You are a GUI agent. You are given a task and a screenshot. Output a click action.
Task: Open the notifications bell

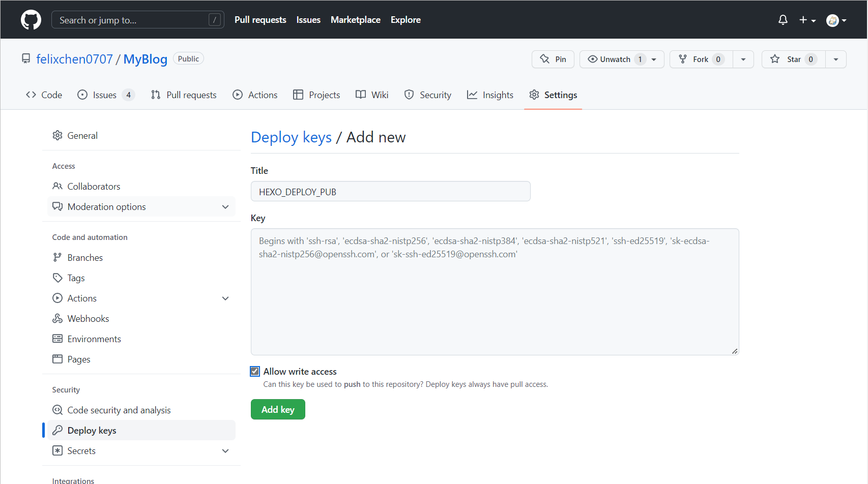(783, 20)
